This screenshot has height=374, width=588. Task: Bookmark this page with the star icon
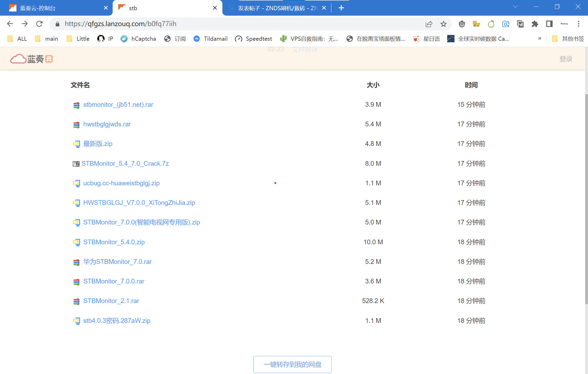(444, 24)
